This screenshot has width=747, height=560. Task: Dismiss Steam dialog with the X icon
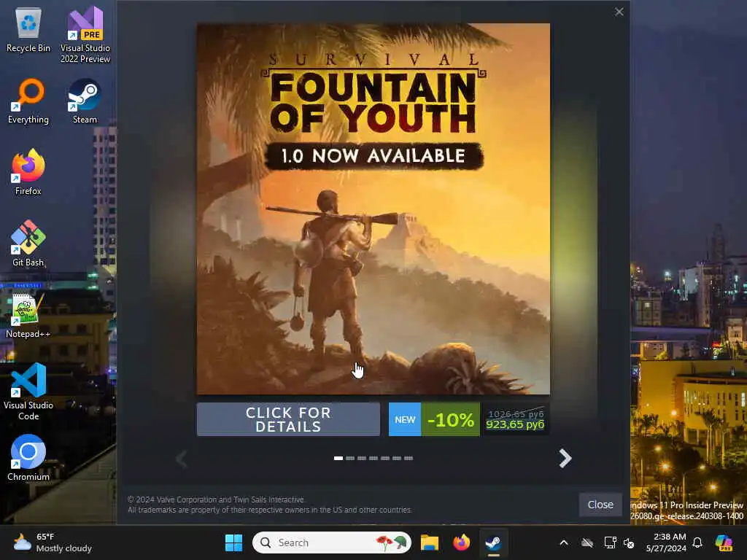point(619,12)
